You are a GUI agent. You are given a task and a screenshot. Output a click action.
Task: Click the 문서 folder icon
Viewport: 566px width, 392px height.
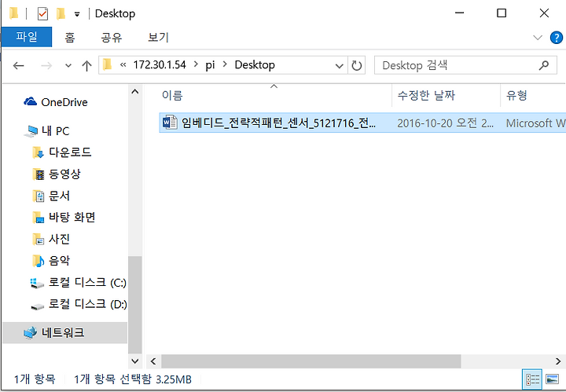tap(39, 196)
